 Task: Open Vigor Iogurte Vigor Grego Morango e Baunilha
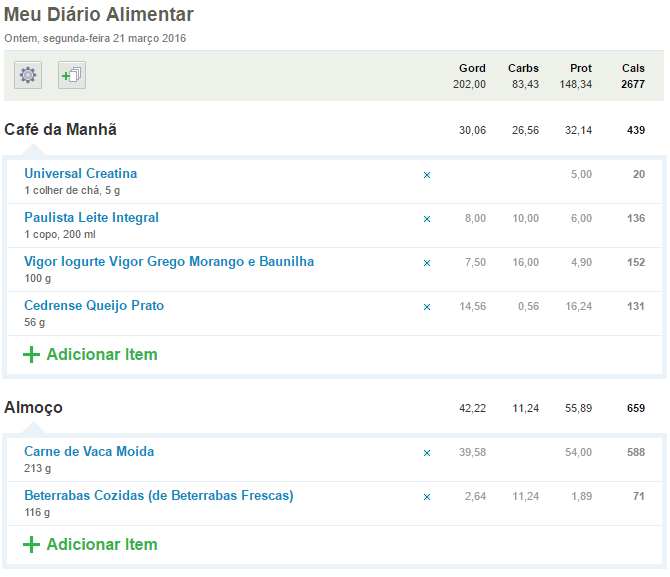tap(169, 262)
